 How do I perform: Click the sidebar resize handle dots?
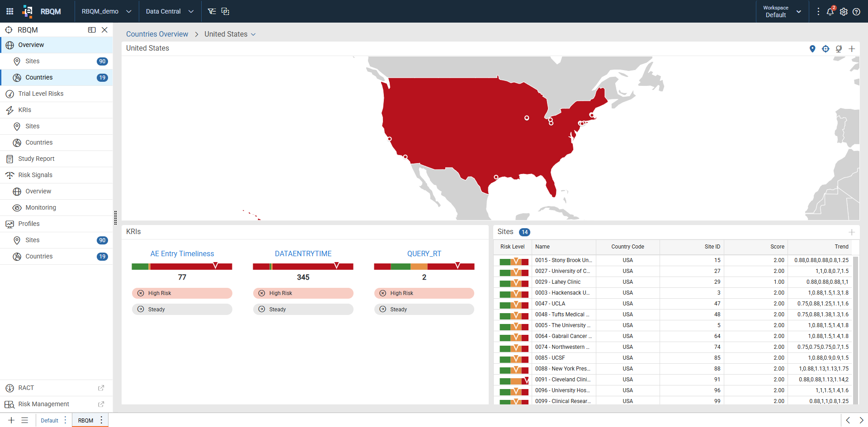[x=116, y=218]
